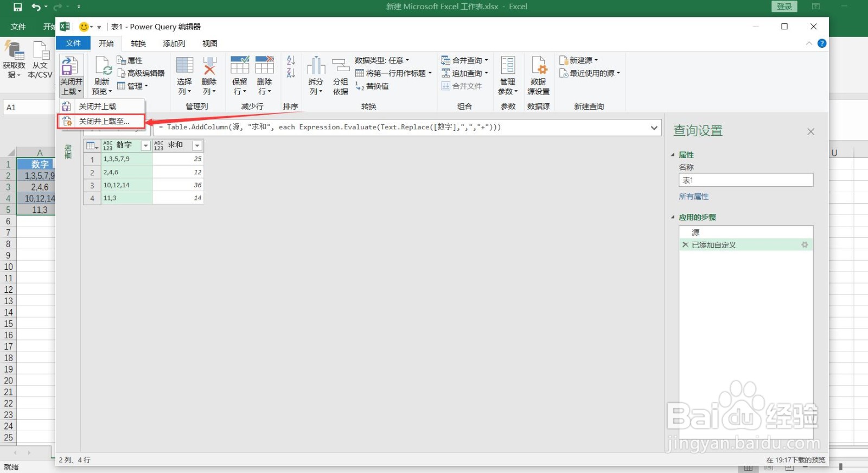Image resolution: width=868 pixels, height=473 pixels.
Task: Select the Source (源) applied step
Action: tap(746, 232)
